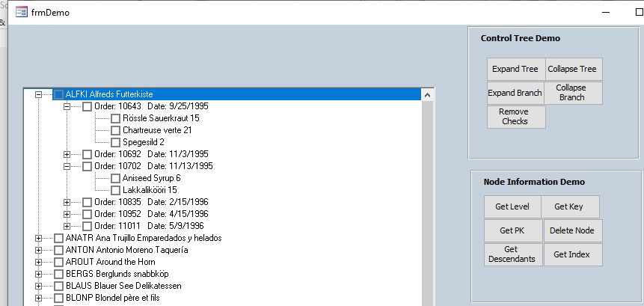Check the ANATR Ana Trujillo checkbox
The image size is (644, 306).
[59, 238]
